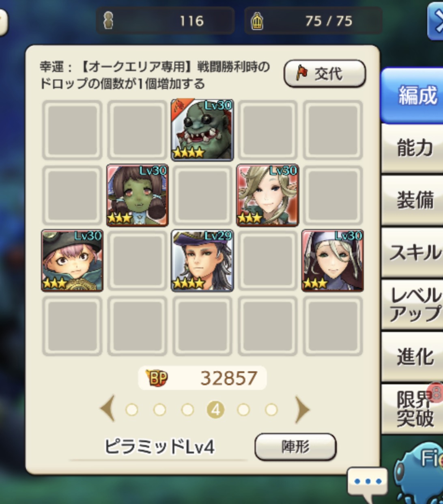443x504 pixels.
Task: Select the pink-haired Lv30 unit with hat
Action: tap(72, 261)
